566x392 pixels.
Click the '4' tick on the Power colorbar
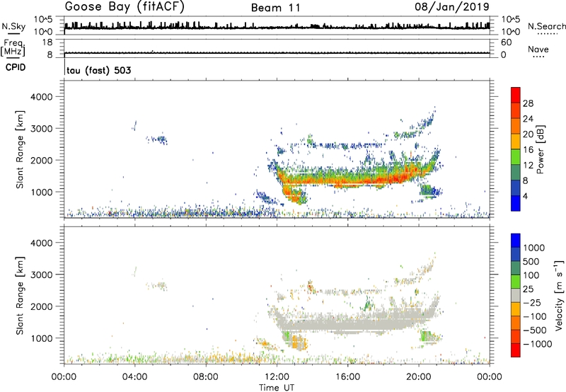tap(525, 197)
